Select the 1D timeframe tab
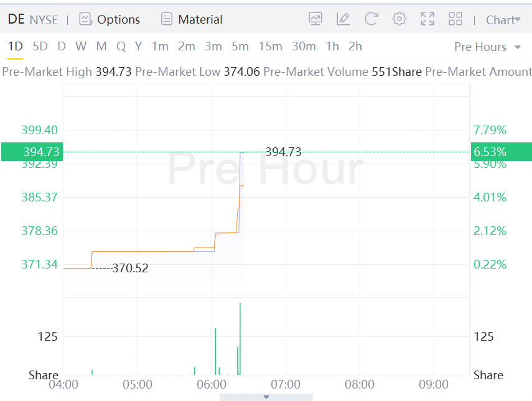 [x=15, y=47]
